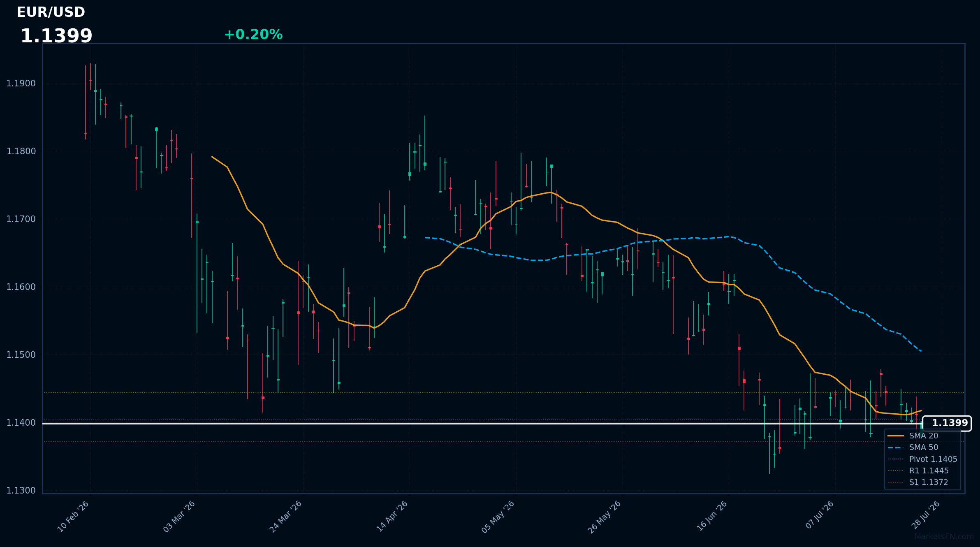Click the +0.20% change value
This screenshot has width=980, height=547.
[253, 35]
